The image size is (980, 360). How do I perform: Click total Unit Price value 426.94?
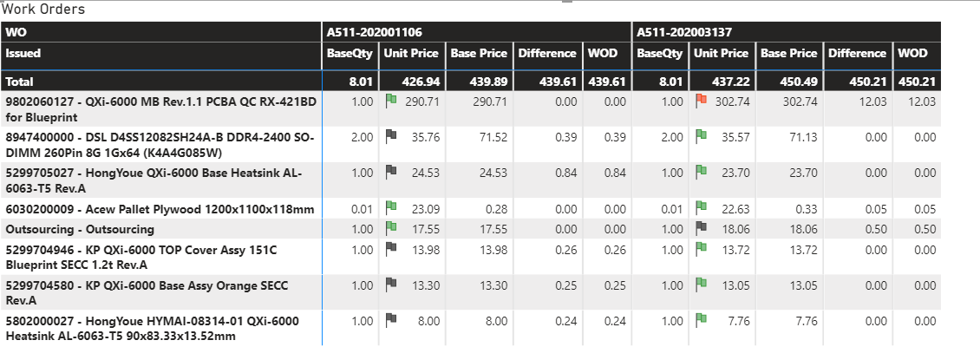[422, 82]
